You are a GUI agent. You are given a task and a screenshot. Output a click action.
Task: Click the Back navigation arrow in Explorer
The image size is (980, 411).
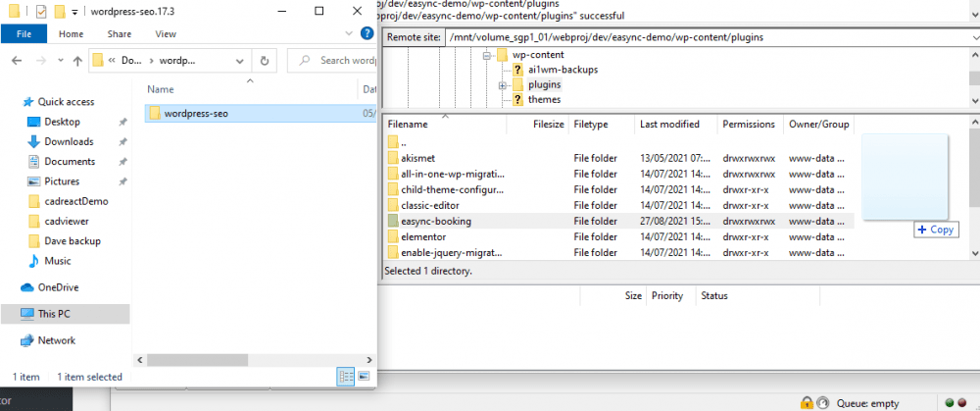point(17,61)
